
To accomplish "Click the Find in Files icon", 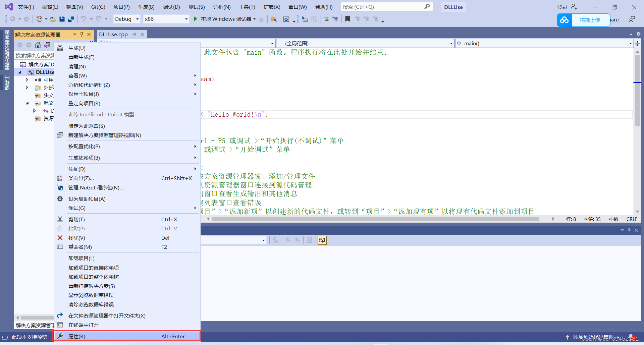I will [x=274, y=19].
